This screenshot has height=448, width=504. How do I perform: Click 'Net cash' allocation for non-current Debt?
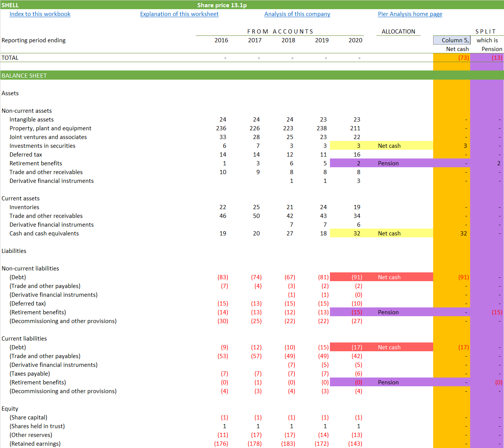tap(389, 277)
